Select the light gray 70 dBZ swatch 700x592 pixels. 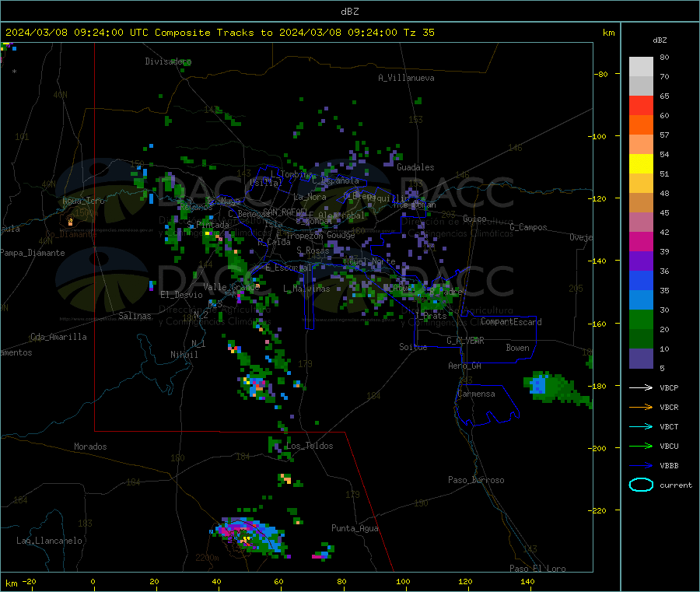point(641,67)
